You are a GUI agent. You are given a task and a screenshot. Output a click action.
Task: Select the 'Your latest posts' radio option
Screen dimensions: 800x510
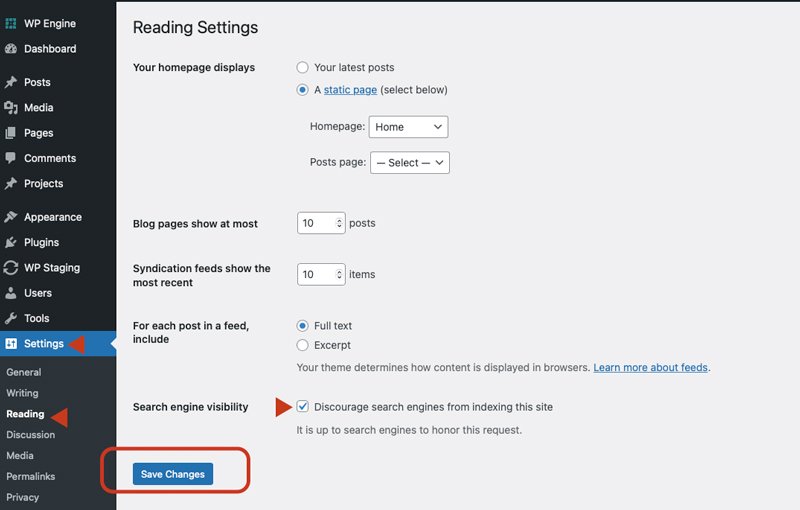point(303,68)
